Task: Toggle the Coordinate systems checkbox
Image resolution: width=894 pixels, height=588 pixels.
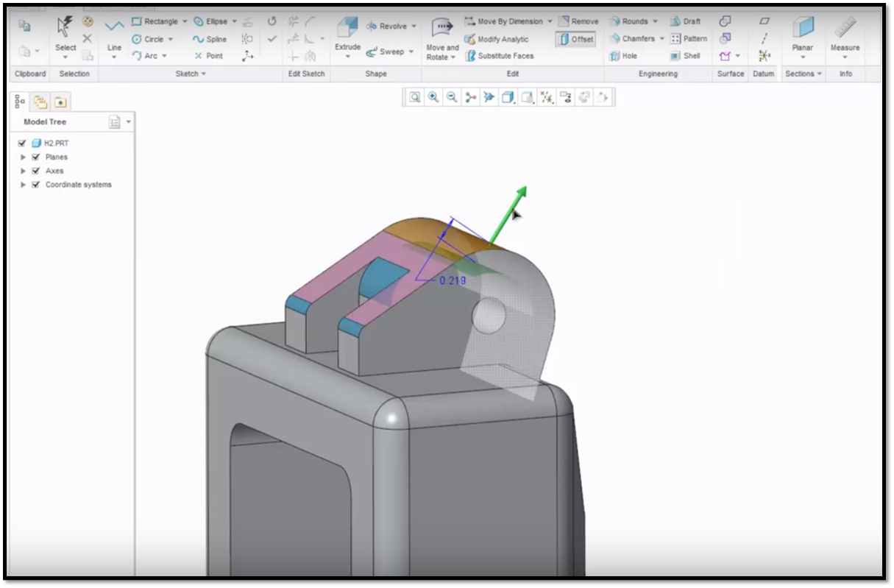Action: click(x=36, y=185)
